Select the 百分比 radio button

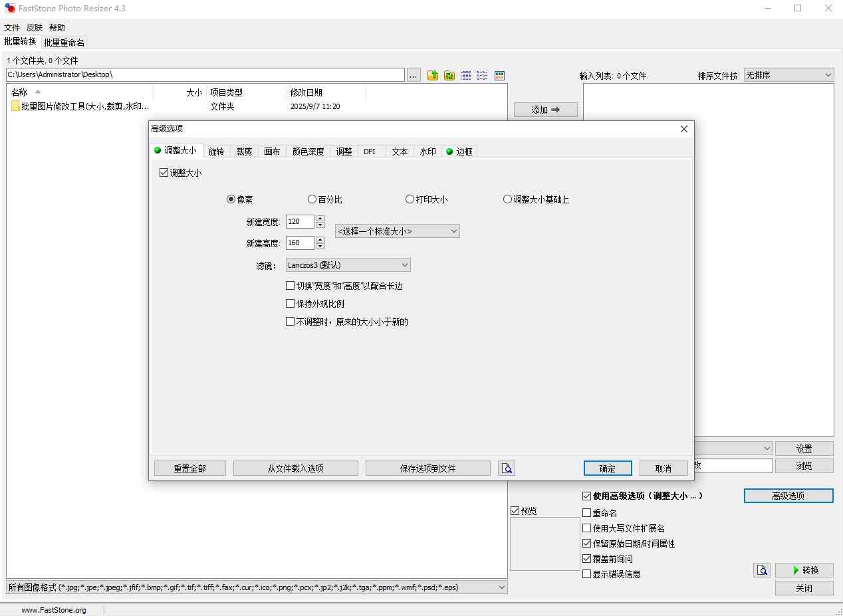(312, 199)
